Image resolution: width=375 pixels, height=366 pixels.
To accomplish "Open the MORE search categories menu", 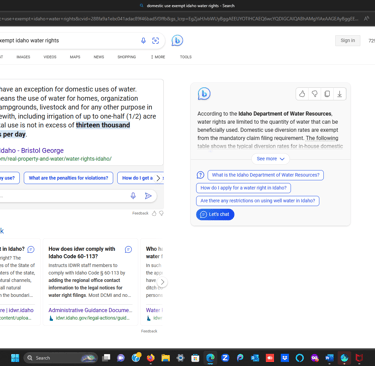I will tap(158, 57).
